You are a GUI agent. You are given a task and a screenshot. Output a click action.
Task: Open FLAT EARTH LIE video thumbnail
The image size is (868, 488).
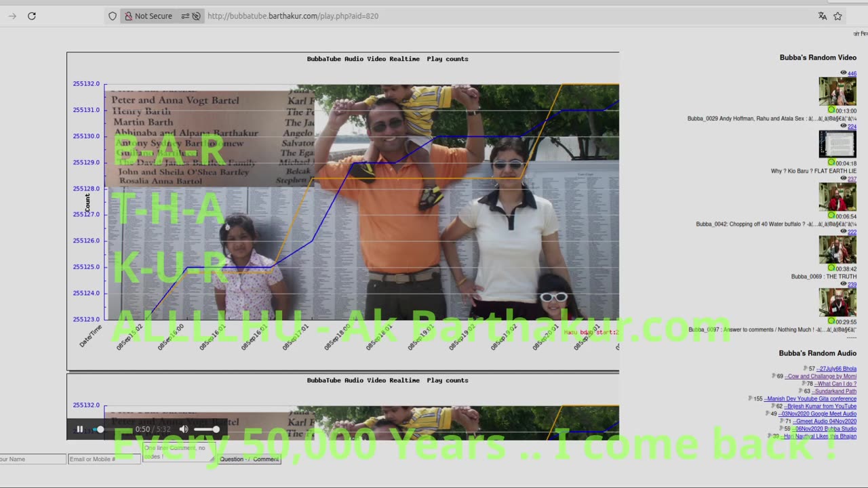[837, 144]
